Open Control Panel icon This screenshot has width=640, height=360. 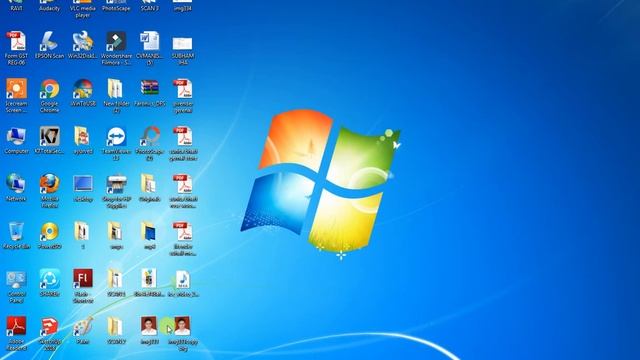[x=16, y=280]
